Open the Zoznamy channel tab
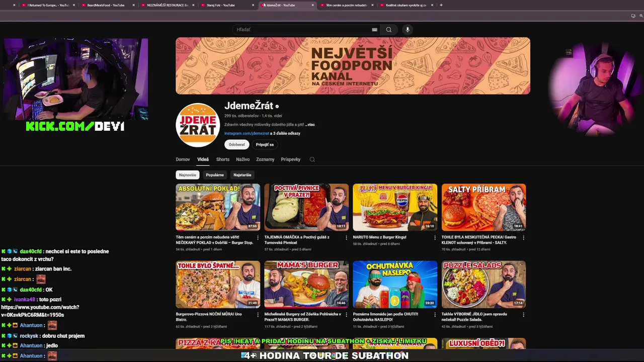The image size is (644, 362). click(265, 159)
